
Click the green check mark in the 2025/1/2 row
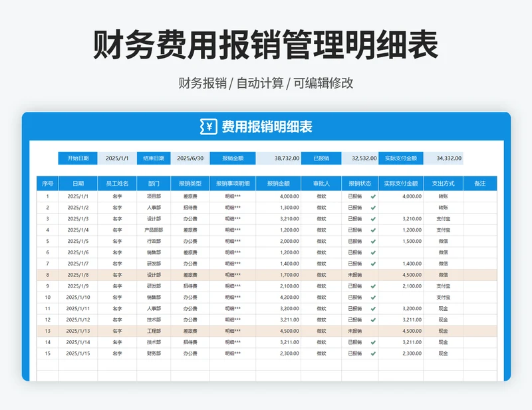pyautogui.click(x=373, y=208)
